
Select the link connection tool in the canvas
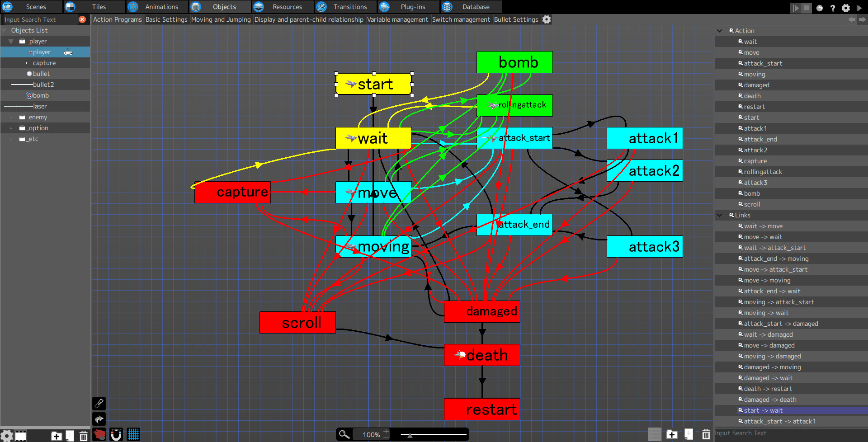tap(99, 403)
